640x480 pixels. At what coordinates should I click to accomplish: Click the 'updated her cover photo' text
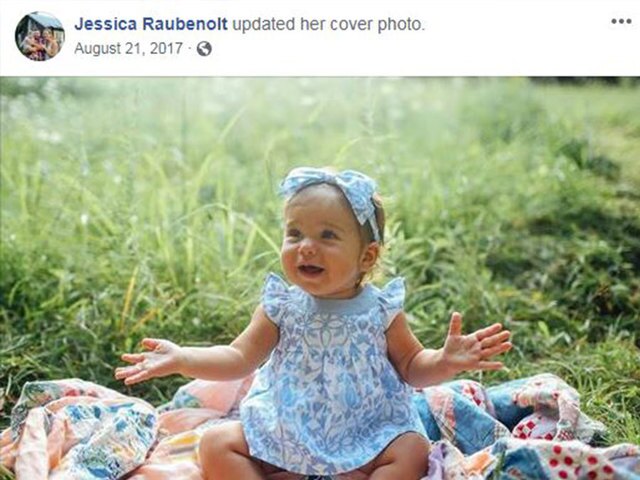(329, 24)
